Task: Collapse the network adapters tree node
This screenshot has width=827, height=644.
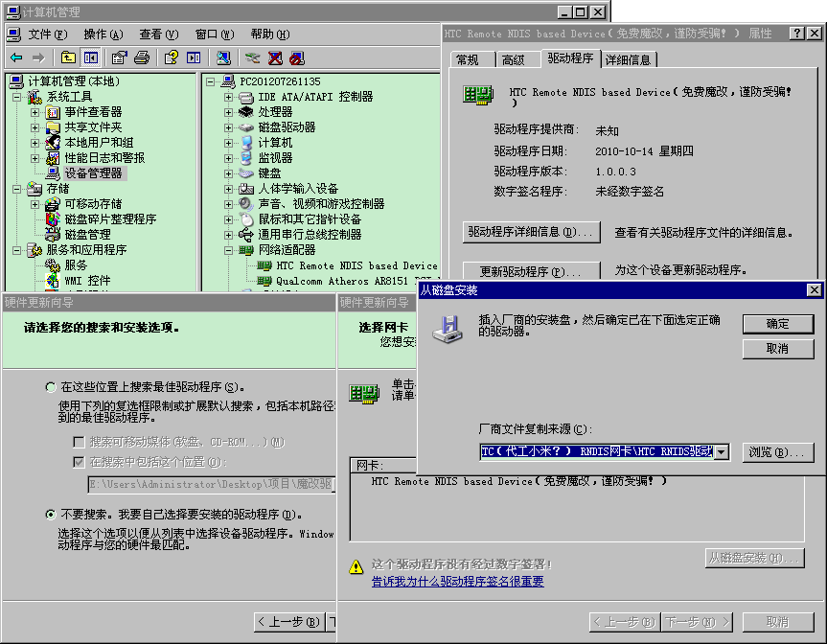Action: point(228,250)
